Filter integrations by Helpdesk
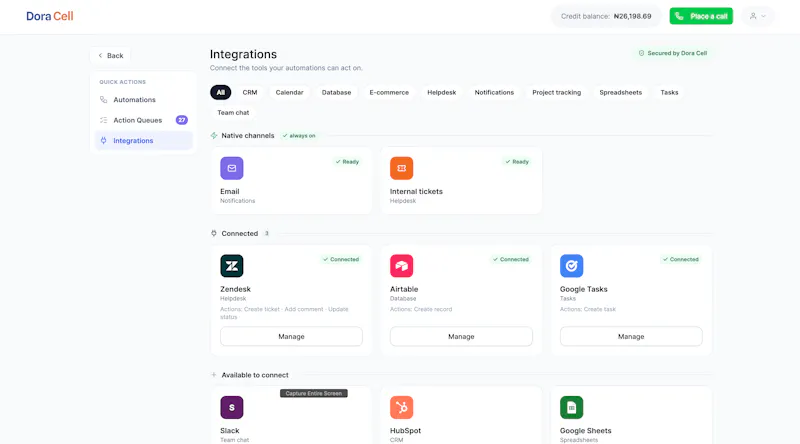Viewport: 800px width, 444px height. click(x=442, y=92)
